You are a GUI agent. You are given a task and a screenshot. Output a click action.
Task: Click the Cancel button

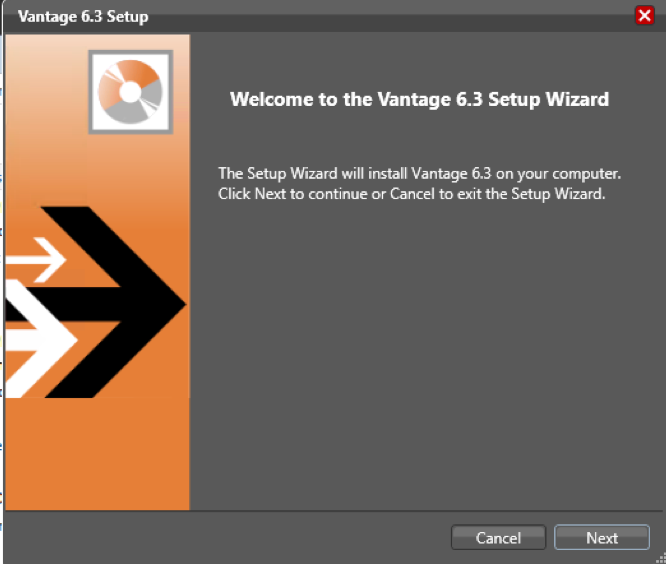(x=498, y=538)
